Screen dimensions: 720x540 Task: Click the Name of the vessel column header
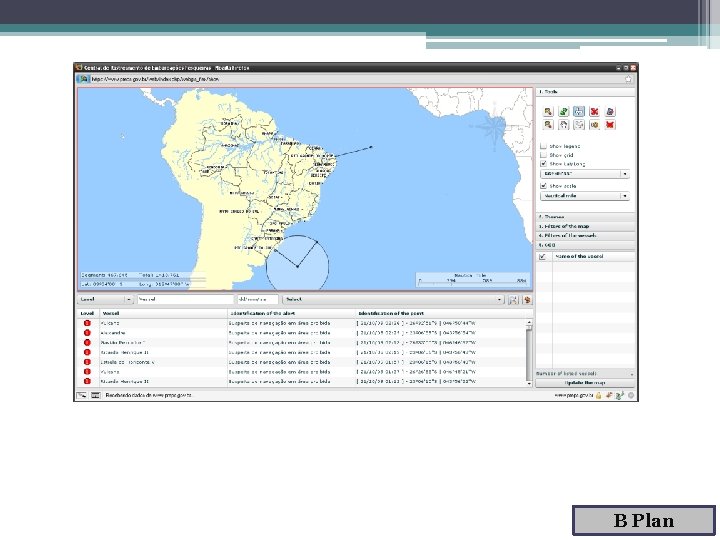click(594, 257)
